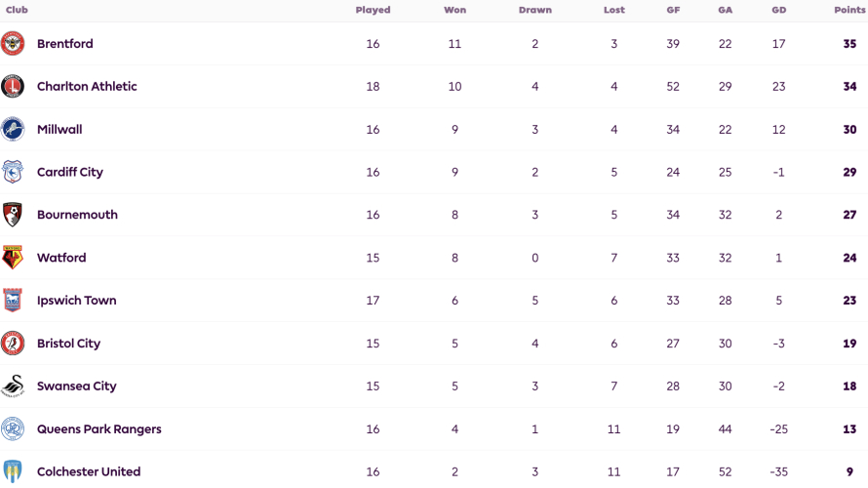Click the Colchester United crest
The width and height of the screenshot is (868, 488).
tap(12, 471)
